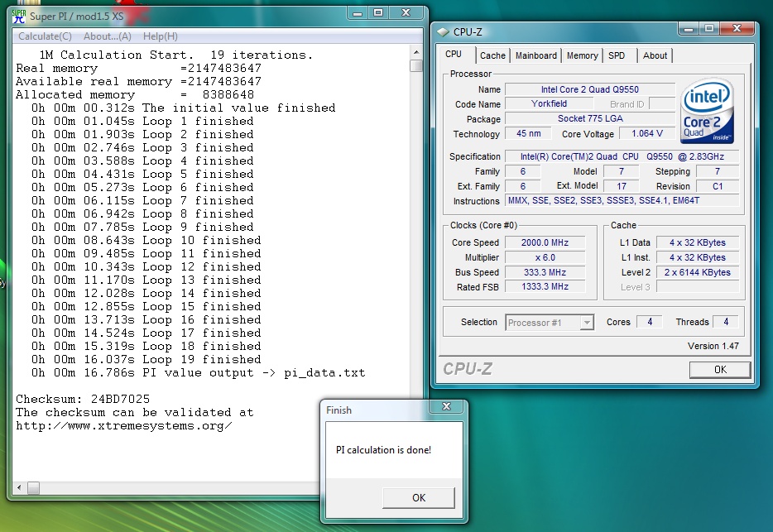Click the OK button in CPU-Z
This screenshot has width=773, height=532.
click(x=719, y=370)
